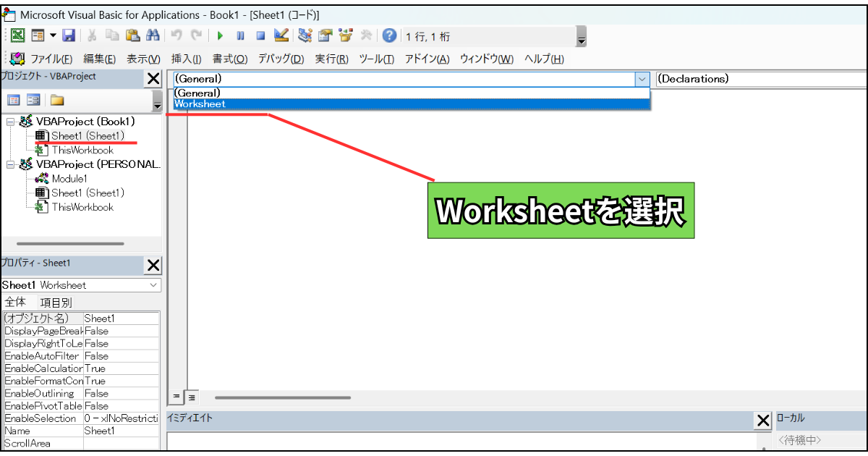This screenshot has height=456, width=868.
Task: Open the デバッグ(D) menu
Action: click(x=281, y=59)
